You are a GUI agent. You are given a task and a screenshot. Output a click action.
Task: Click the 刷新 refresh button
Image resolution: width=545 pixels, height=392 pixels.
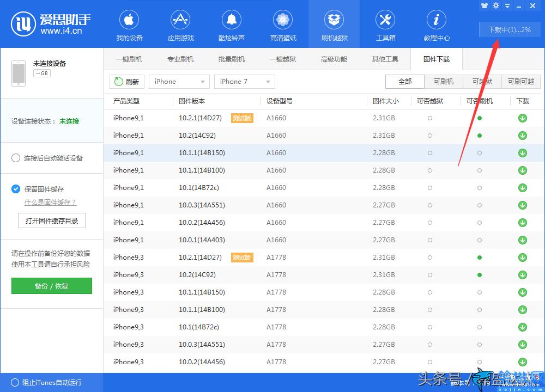point(127,82)
